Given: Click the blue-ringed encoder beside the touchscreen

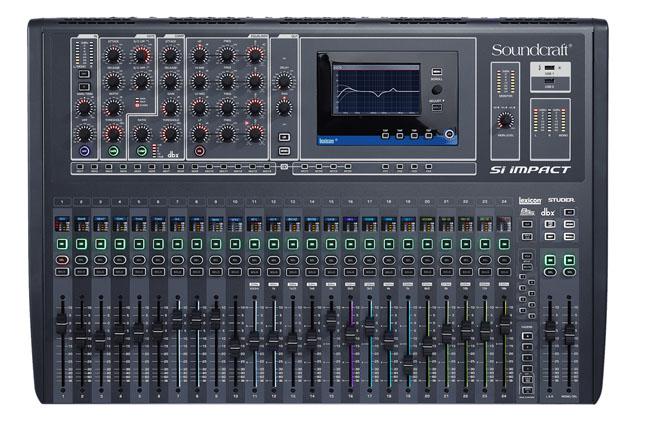Looking at the screenshot, I should 448,134.
